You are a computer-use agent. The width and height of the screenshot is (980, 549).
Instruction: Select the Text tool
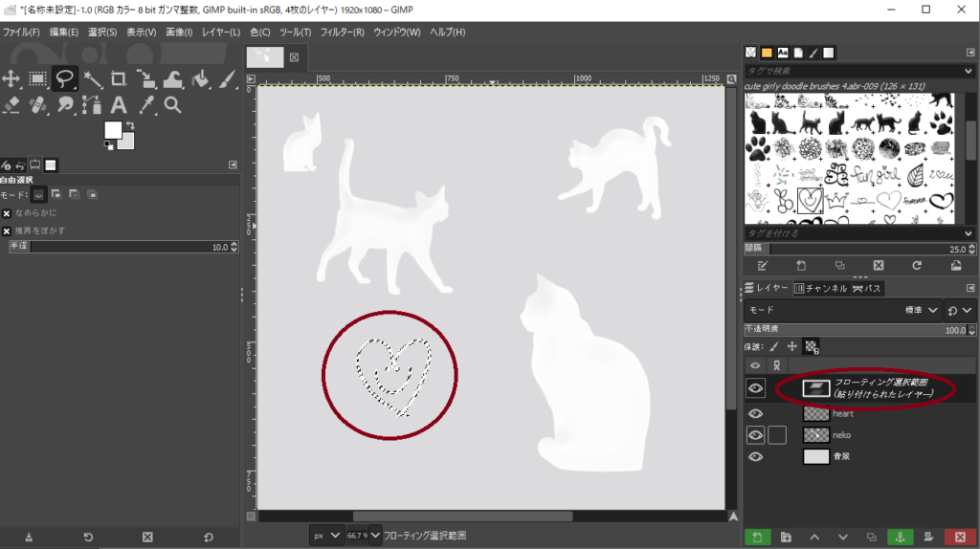120,104
